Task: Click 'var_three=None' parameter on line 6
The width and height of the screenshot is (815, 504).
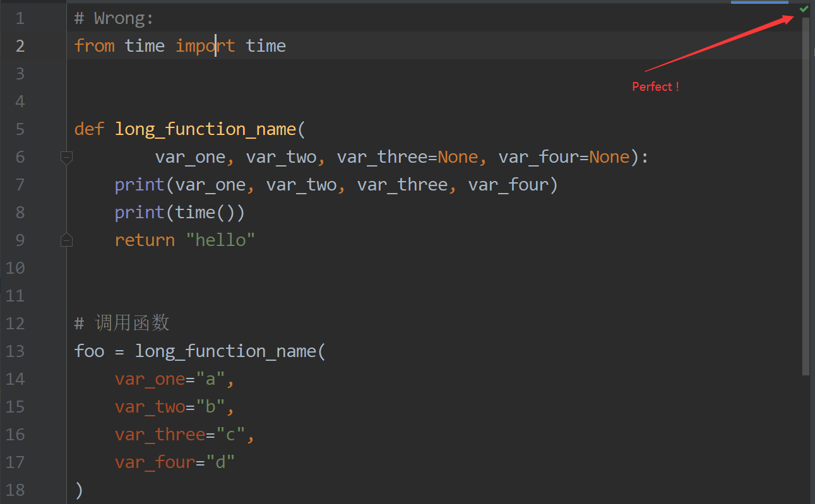Action: click(x=407, y=156)
